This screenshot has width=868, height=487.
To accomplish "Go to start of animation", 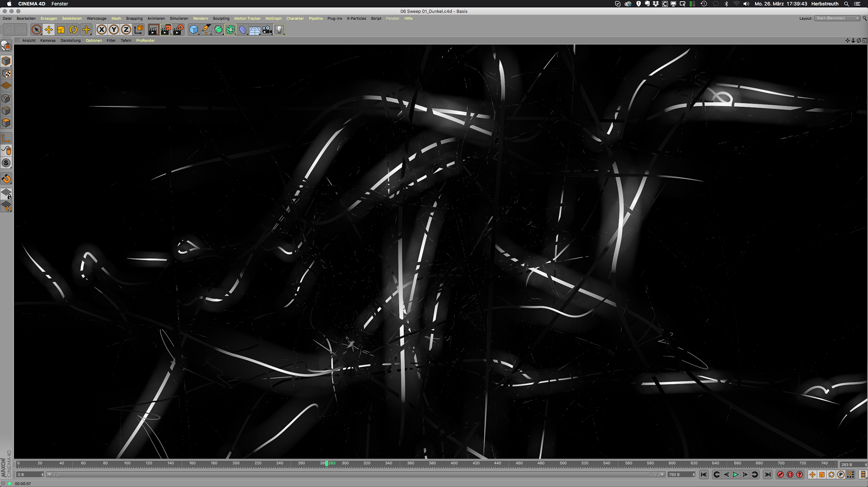I will click(x=704, y=474).
